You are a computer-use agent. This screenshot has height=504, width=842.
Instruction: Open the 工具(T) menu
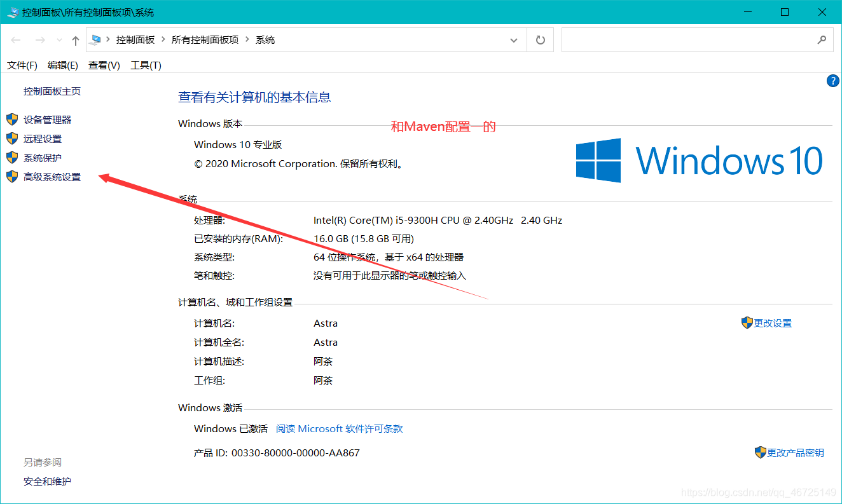(x=146, y=65)
